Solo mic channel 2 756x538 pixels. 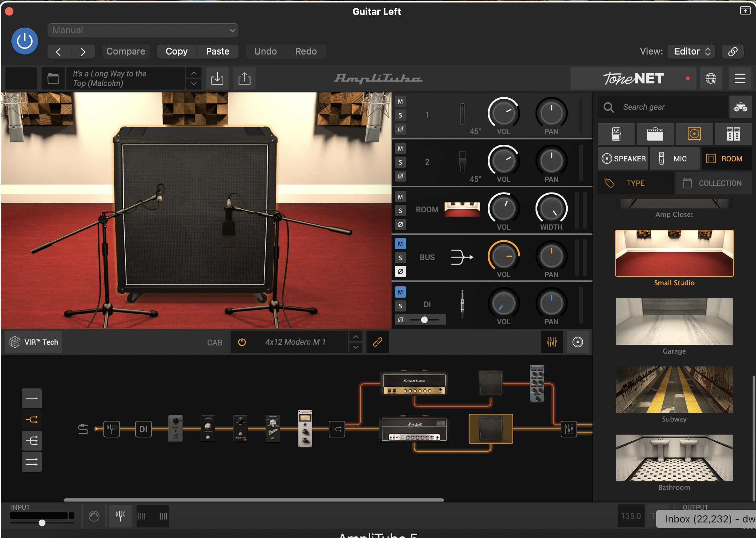(400, 162)
